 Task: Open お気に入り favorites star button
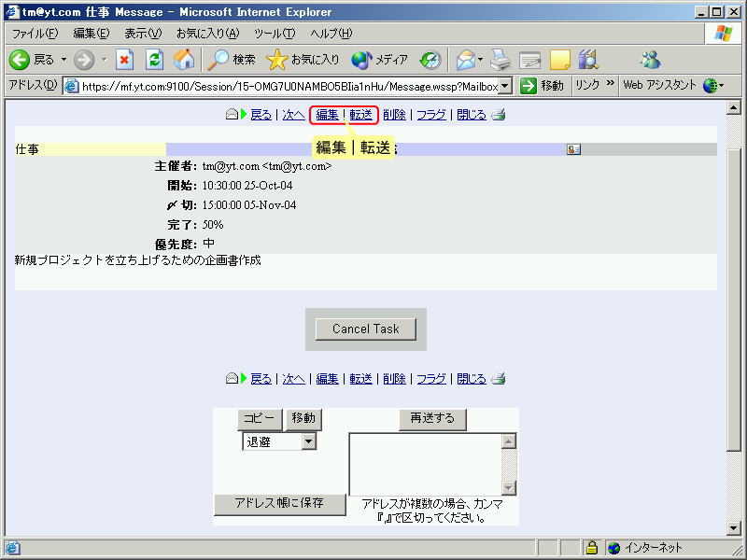coord(303,60)
